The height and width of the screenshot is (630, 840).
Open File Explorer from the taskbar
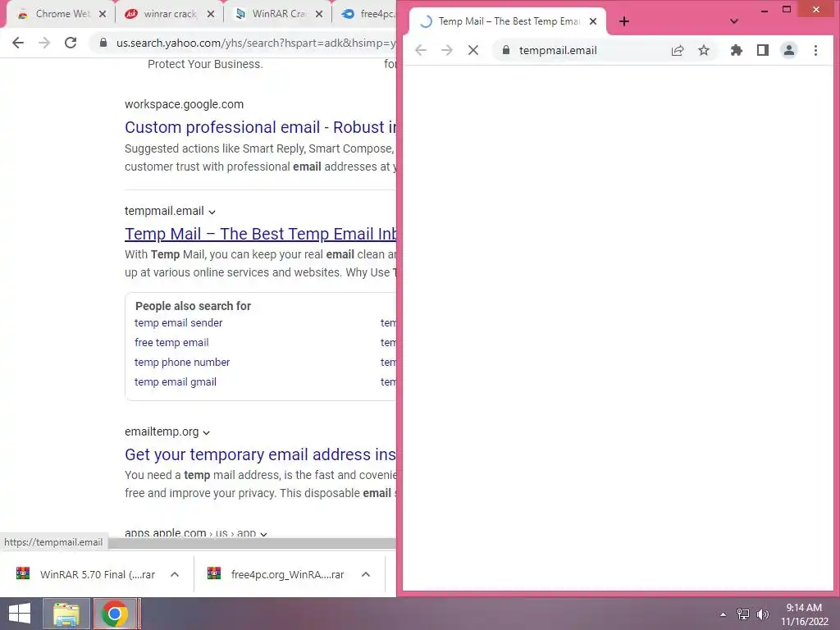66,614
